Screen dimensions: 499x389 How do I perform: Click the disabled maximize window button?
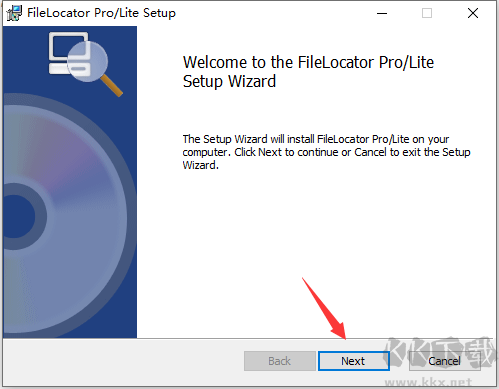tap(427, 13)
